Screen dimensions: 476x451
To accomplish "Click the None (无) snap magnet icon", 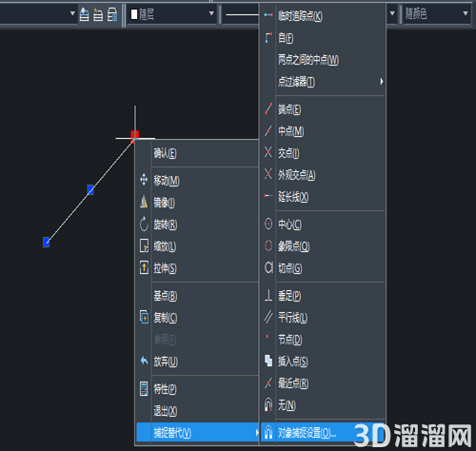I will point(268,404).
